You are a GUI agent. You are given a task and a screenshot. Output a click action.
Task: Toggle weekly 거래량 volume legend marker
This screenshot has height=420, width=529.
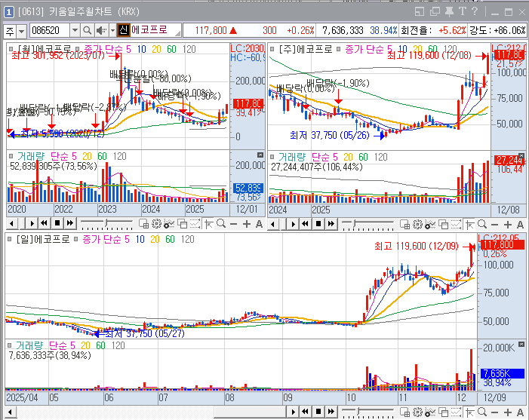272,157
